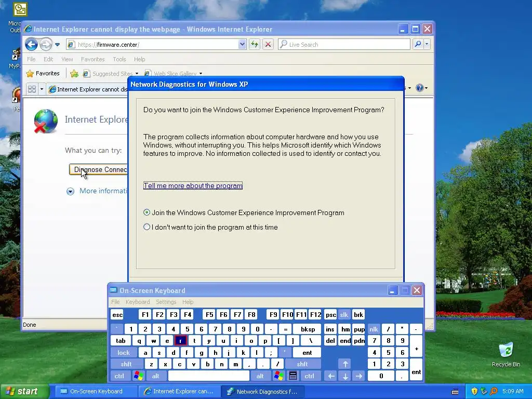Open Internet Explorer's Help menu
532x399 pixels.
(139, 59)
